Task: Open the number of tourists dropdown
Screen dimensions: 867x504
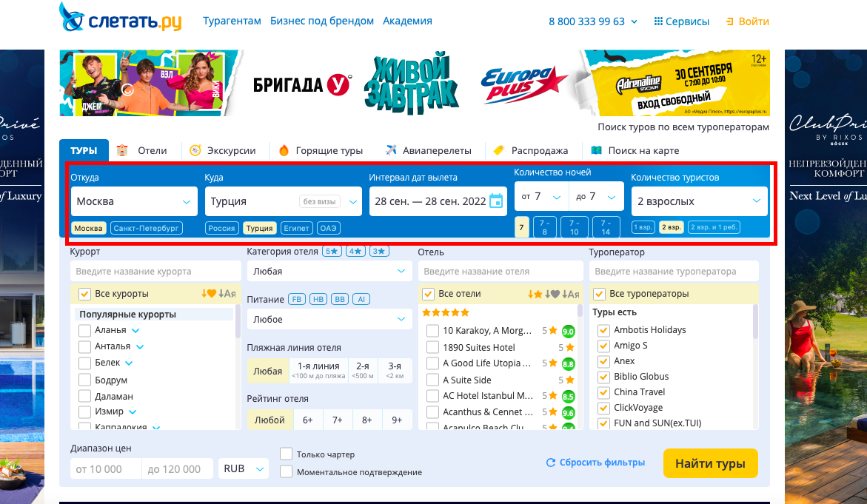Action: click(x=700, y=201)
